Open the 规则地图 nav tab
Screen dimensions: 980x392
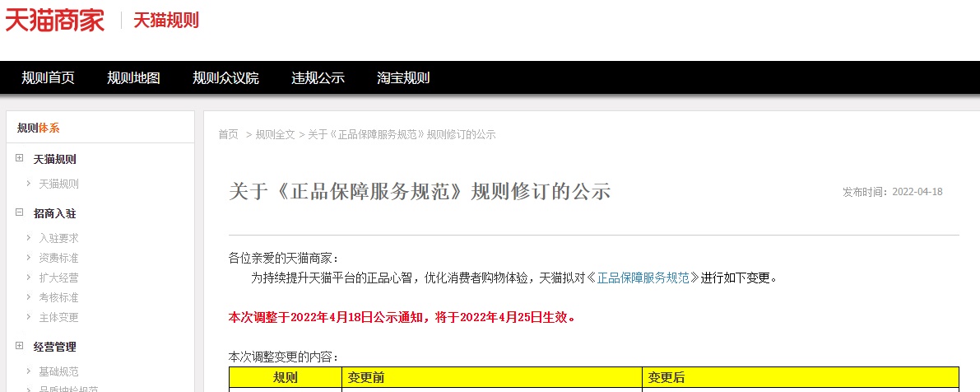(x=133, y=78)
